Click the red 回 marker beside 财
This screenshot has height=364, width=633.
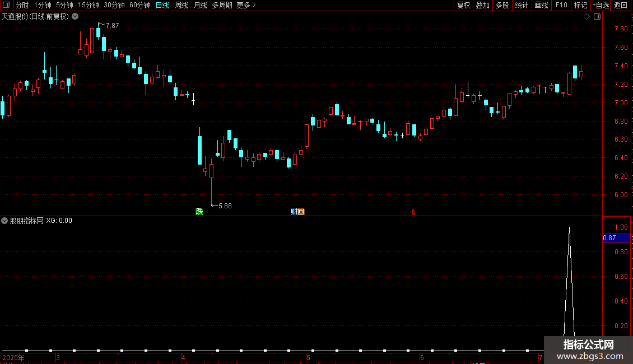[301, 212]
